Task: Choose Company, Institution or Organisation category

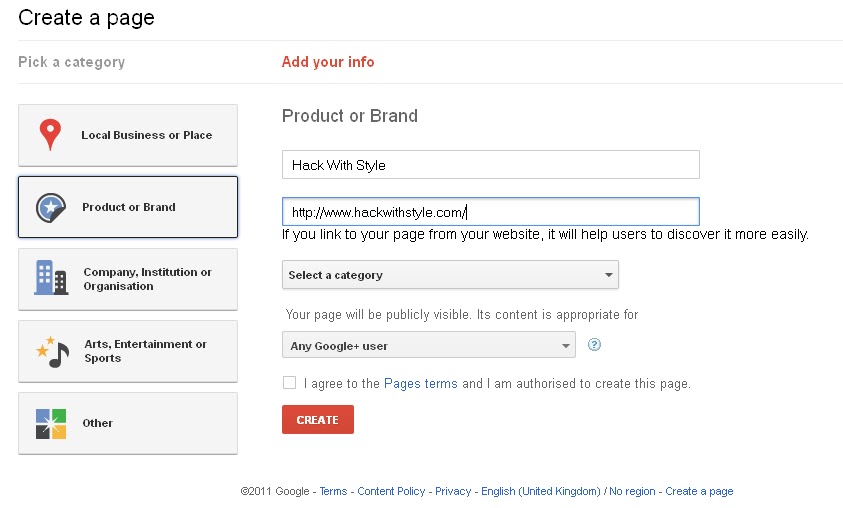Action: [x=128, y=279]
